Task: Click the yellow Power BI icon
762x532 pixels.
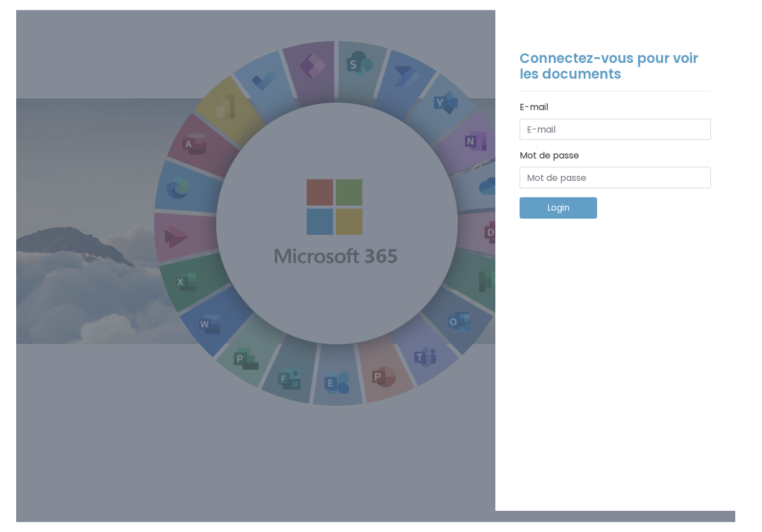Action: [x=226, y=107]
